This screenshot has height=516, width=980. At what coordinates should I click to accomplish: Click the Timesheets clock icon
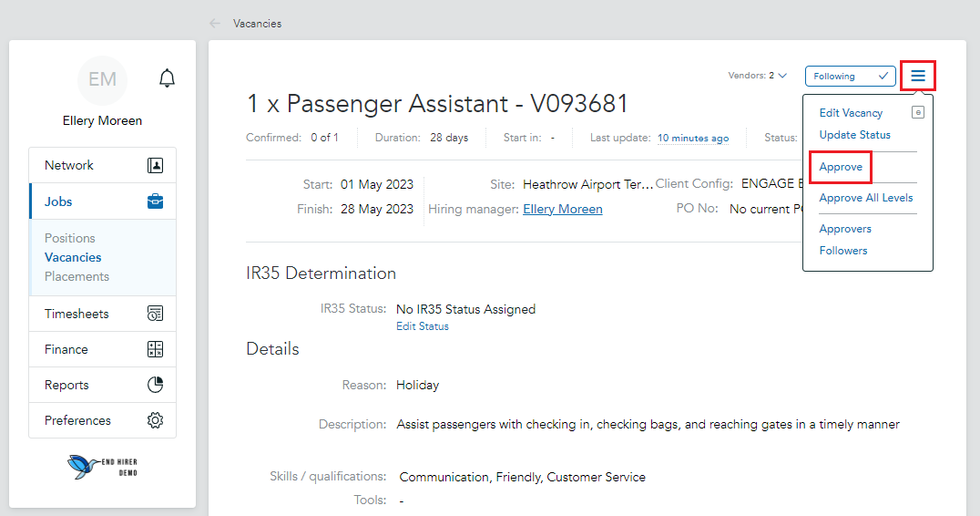coord(155,314)
